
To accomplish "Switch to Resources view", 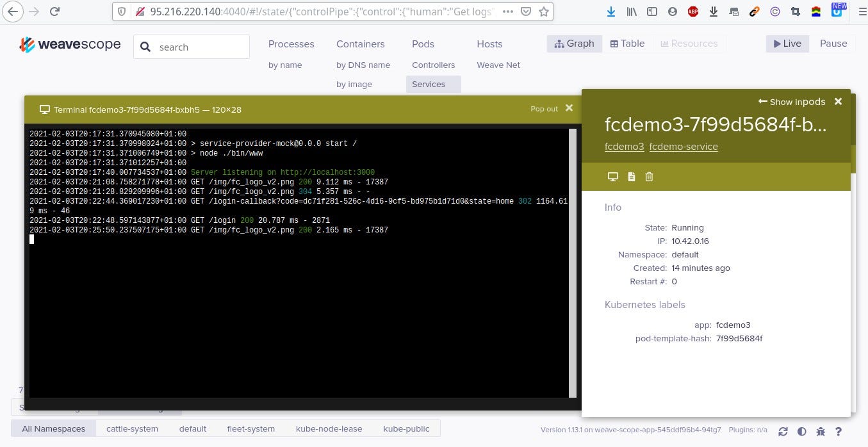I will (x=689, y=44).
